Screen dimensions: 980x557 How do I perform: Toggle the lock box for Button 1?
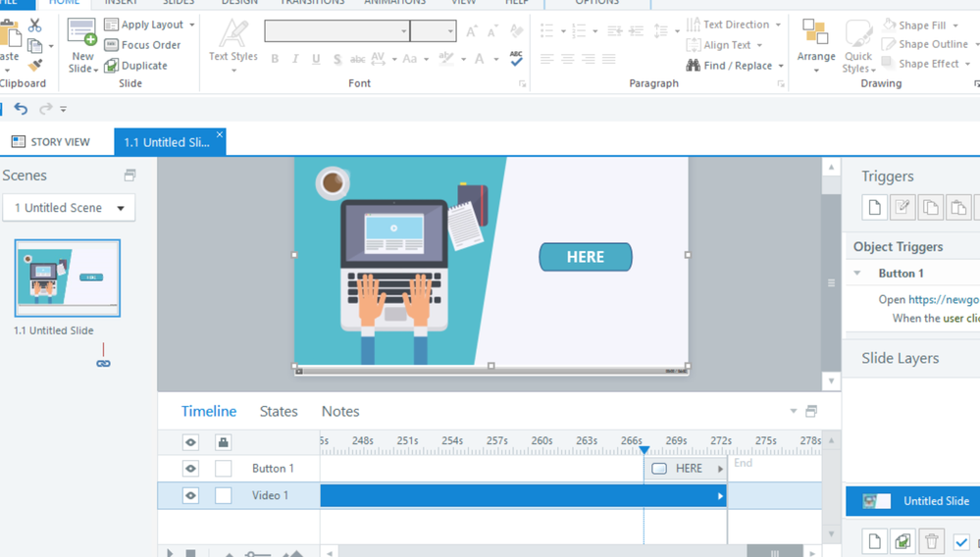click(224, 469)
